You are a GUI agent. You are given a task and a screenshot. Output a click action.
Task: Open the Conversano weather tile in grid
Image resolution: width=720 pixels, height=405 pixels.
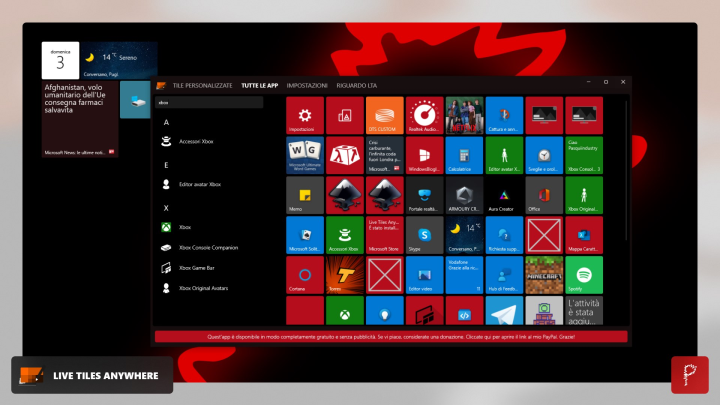tap(464, 235)
